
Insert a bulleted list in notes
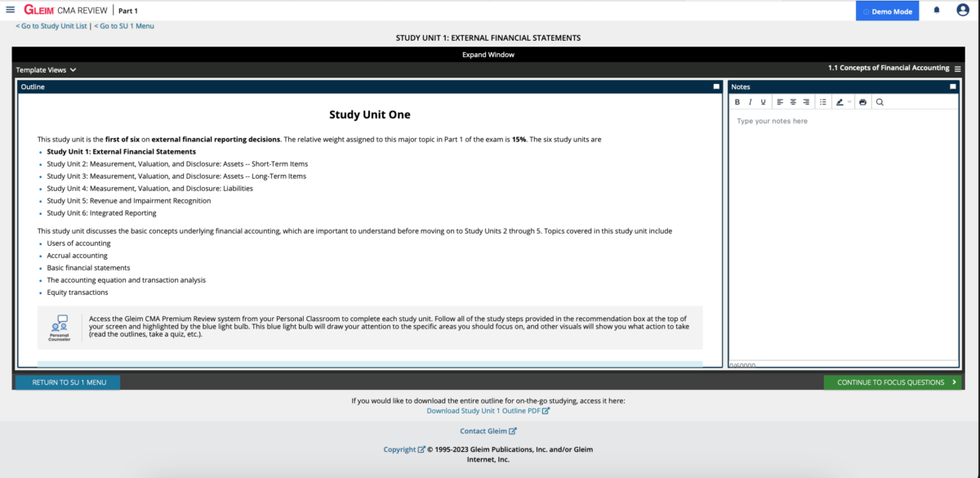tap(823, 102)
